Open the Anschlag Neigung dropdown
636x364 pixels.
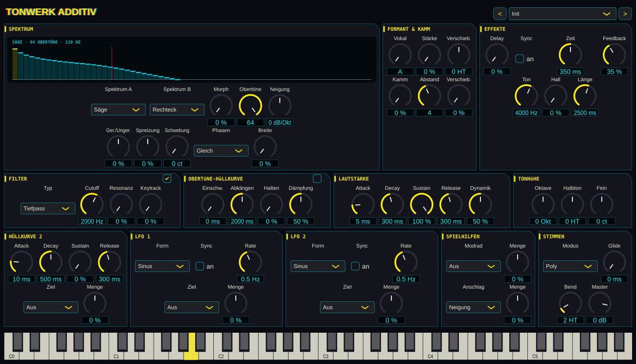click(474, 307)
